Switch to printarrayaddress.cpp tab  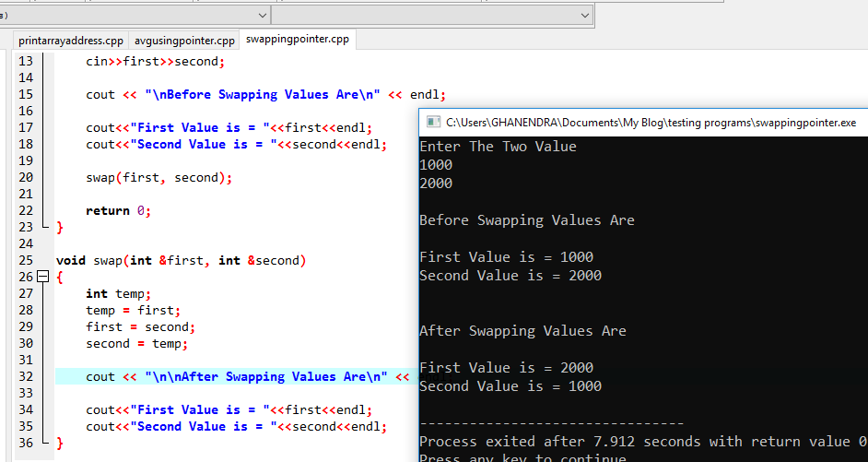[x=71, y=41]
